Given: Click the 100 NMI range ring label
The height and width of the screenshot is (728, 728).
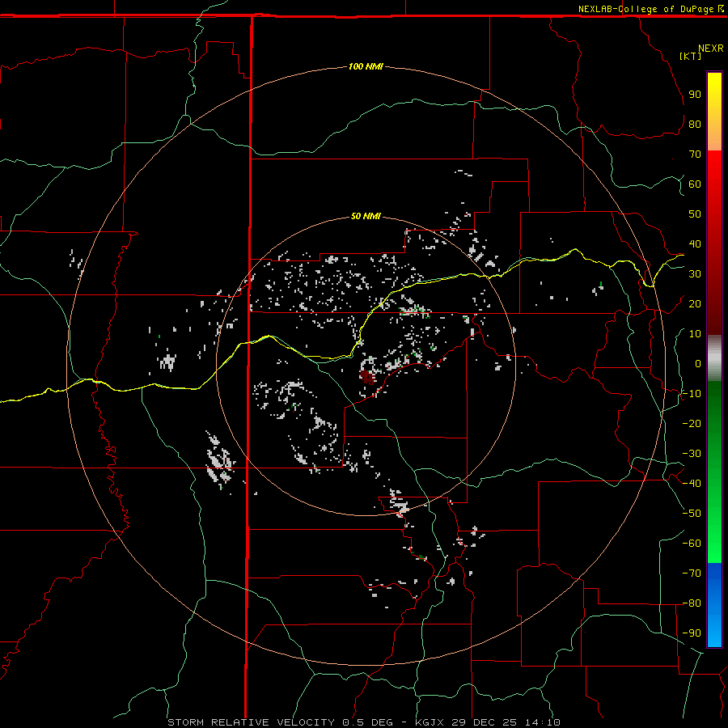Looking at the screenshot, I should (366, 66).
